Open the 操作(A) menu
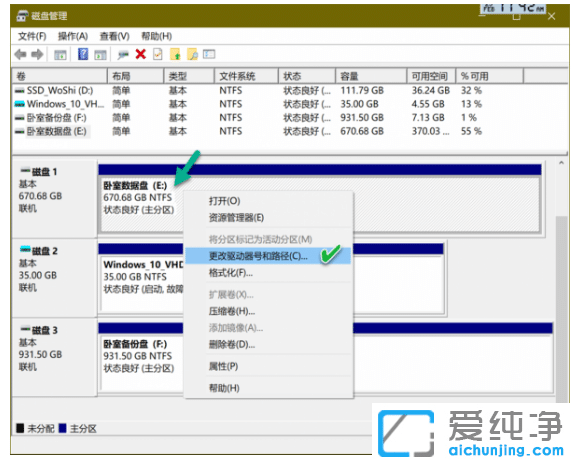The image size is (572, 463). [73, 36]
